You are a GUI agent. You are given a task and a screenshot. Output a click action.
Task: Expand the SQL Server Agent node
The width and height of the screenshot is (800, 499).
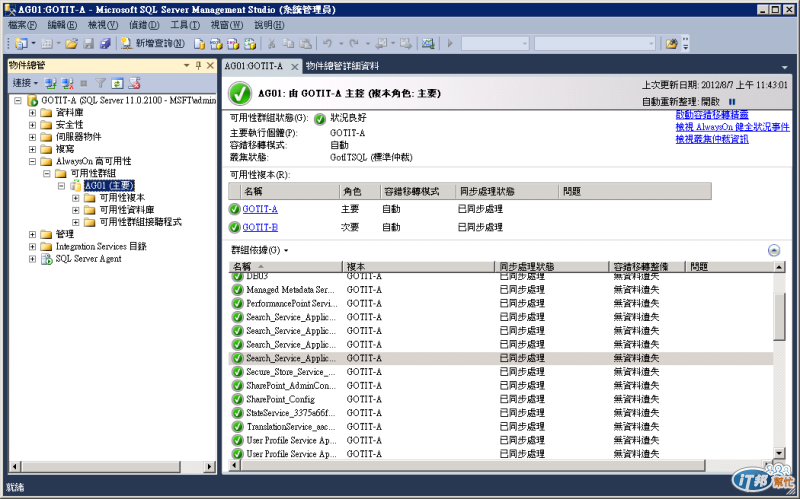[32, 259]
